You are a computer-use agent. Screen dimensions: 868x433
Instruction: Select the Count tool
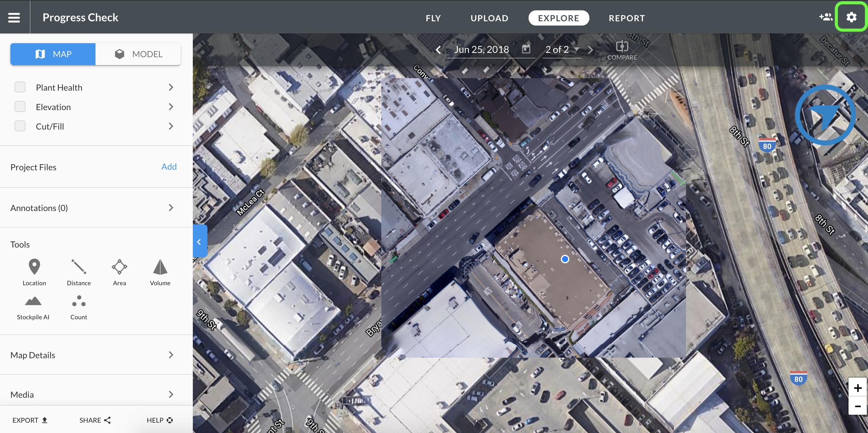click(x=78, y=307)
